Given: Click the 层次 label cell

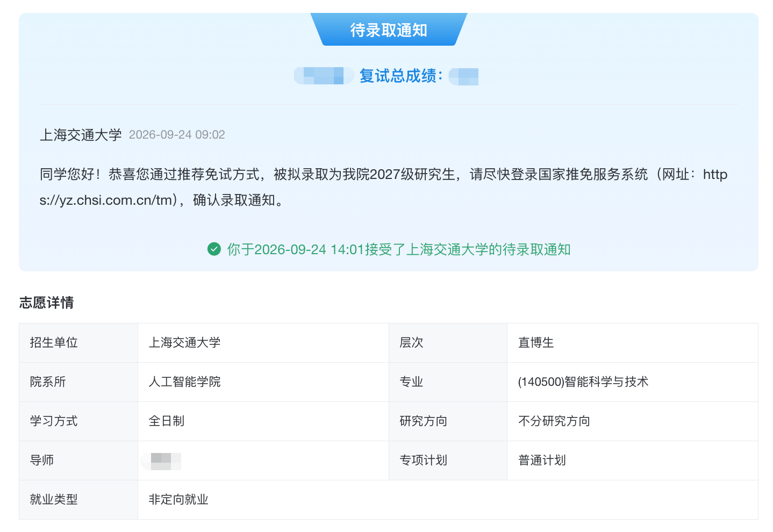Looking at the screenshot, I should tap(448, 343).
